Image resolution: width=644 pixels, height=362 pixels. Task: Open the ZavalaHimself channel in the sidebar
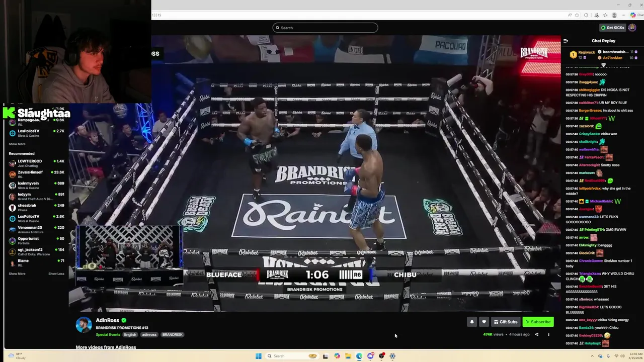coord(37,174)
